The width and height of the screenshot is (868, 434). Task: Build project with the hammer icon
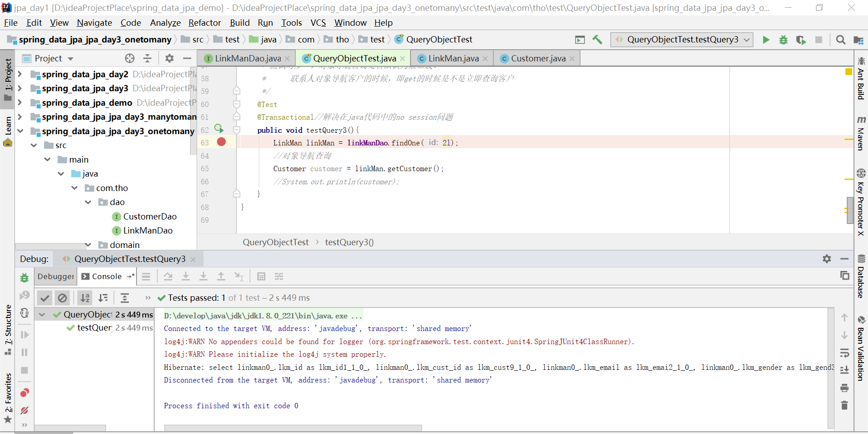coord(597,40)
